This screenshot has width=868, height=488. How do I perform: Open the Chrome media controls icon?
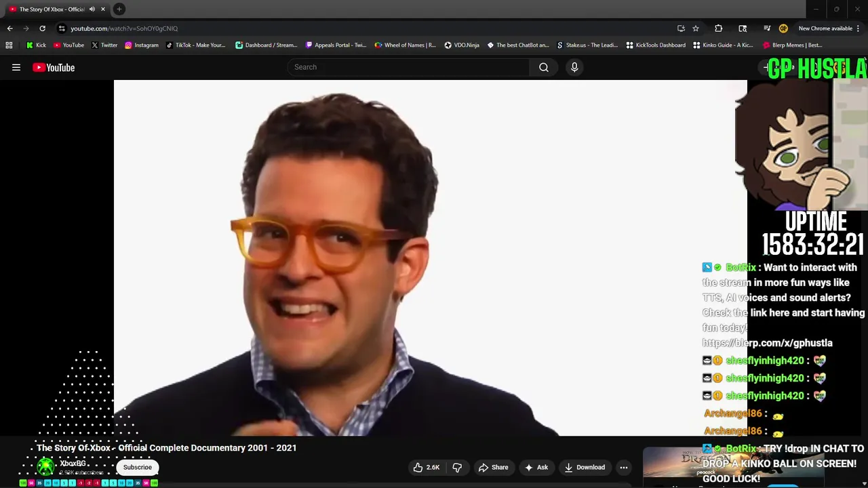(767, 28)
